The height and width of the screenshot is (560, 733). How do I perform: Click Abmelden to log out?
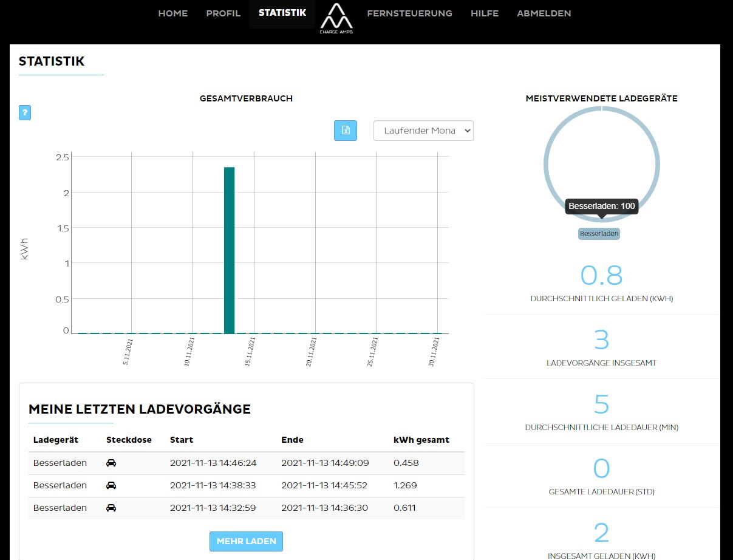pos(544,13)
